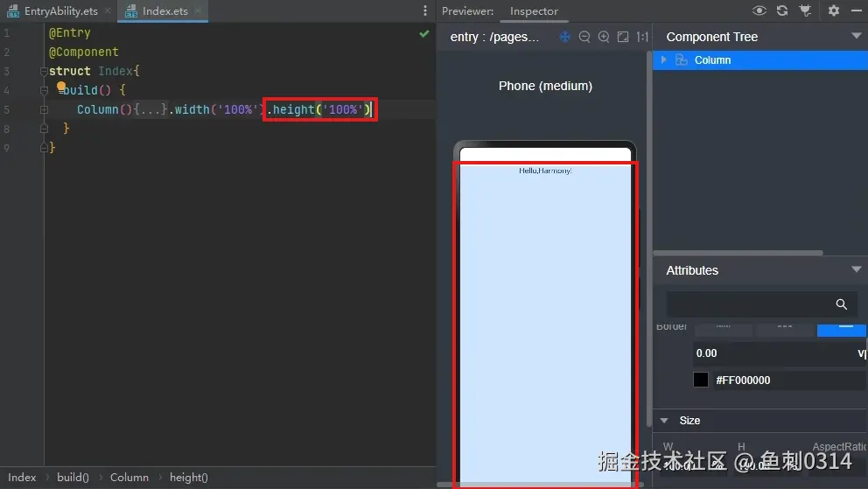Collapse the Size section
The image size is (868, 489).
tap(664, 421)
